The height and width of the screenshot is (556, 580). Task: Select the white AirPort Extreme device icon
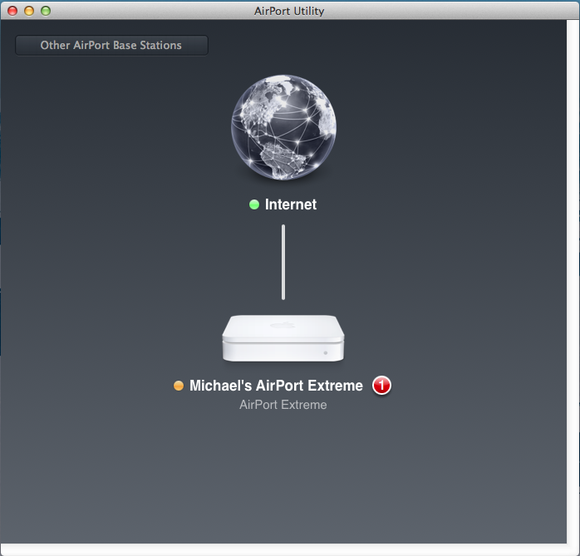click(x=283, y=338)
